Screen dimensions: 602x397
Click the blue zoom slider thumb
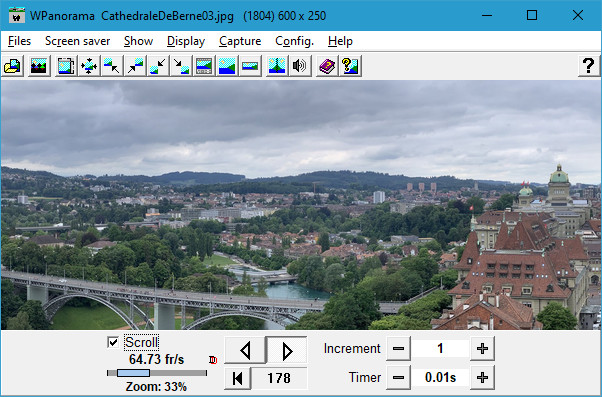(x=133, y=373)
